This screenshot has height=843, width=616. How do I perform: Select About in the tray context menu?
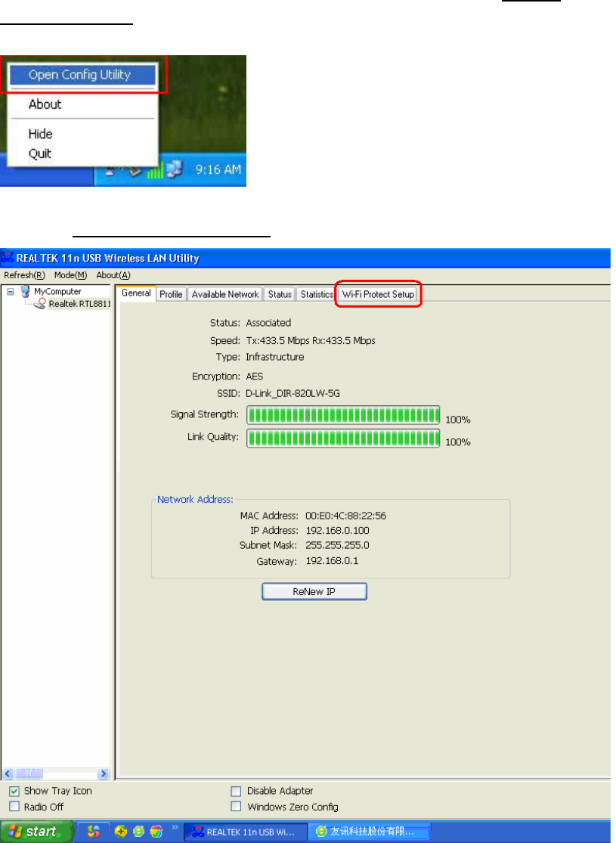45,104
